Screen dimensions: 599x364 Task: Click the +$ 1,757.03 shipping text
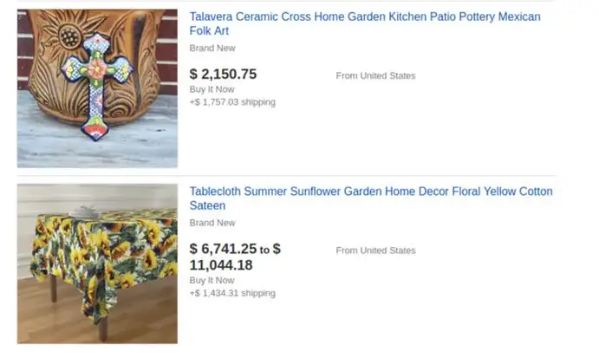(x=232, y=102)
